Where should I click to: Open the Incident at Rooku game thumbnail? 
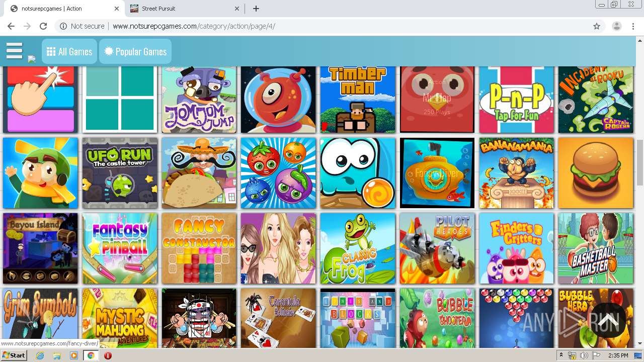coord(596,100)
